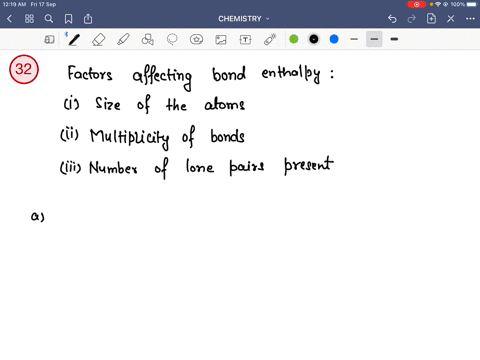Select the medium stroke width
This screenshot has width=480, height=360.
pos(374,39)
